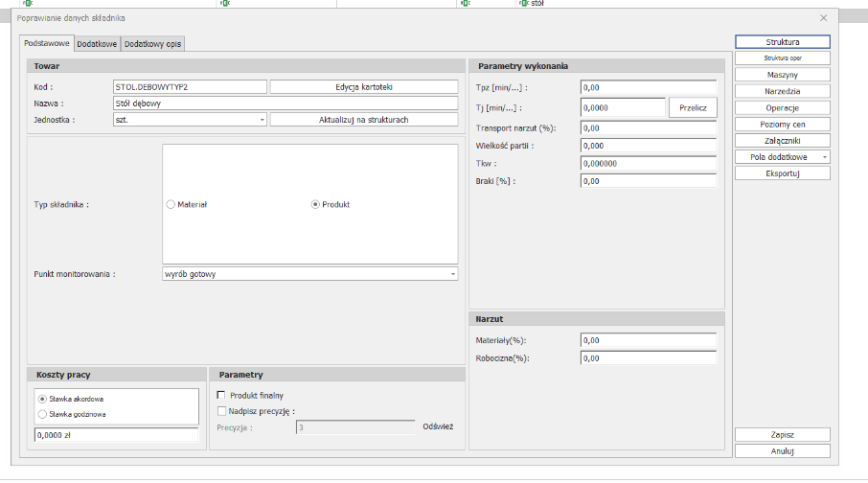Screen dimensions: 868x483
Task: Expand the Pola dodatkowe dropdown button
Action: (x=825, y=157)
